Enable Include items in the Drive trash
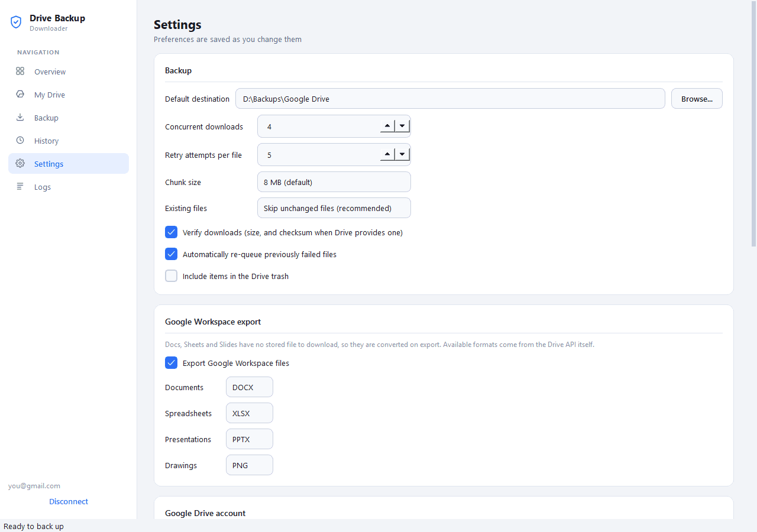Viewport: 757px width, 532px height. pos(171,276)
